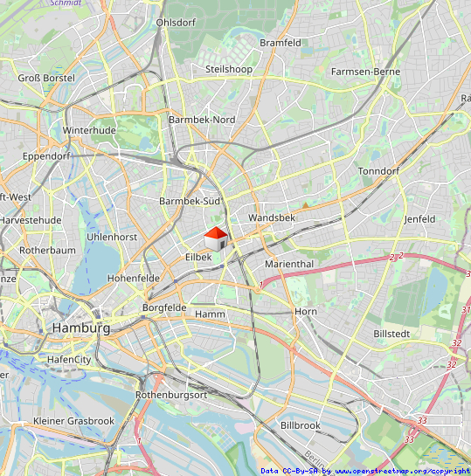The width and height of the screenshot is (471, 476).
Task: Select the Eilbek district label
Action: pyautogui.click(x=198, y=257)
